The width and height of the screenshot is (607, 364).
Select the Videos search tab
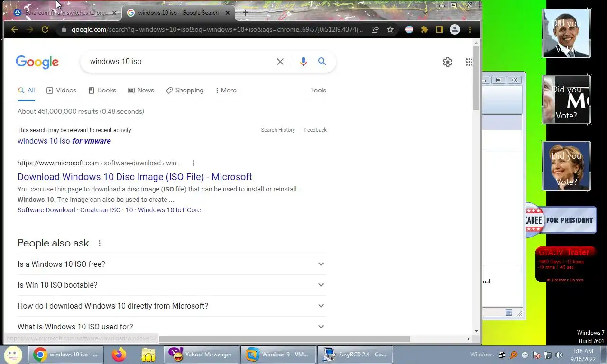pos(61,90)
